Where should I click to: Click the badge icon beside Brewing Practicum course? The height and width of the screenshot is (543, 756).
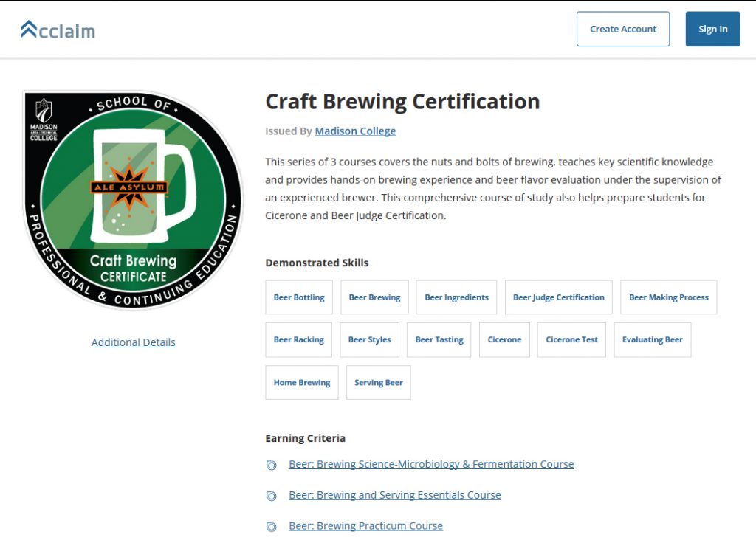272,526
